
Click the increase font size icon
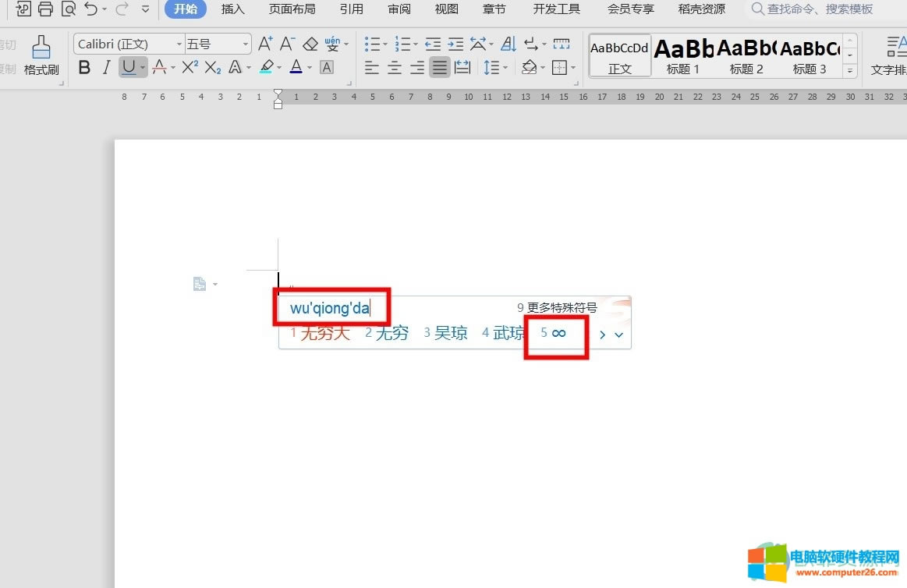point(265,44)
